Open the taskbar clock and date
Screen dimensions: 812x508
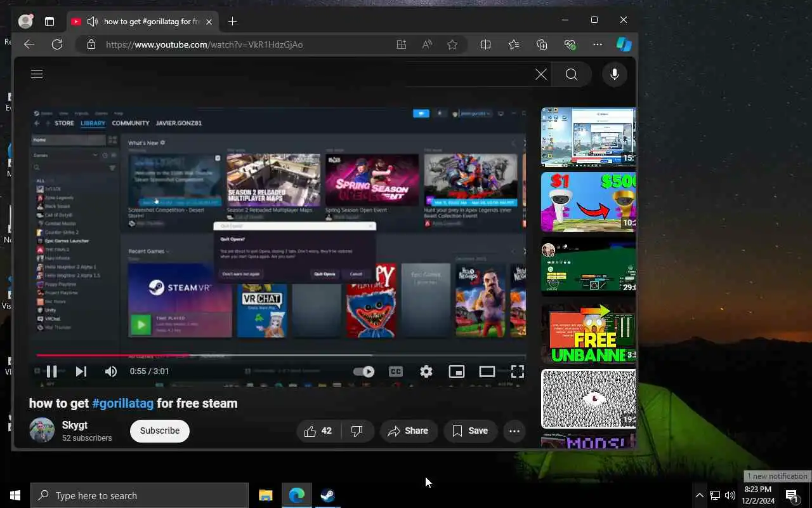pyautogui.click(x=757, y=495)
